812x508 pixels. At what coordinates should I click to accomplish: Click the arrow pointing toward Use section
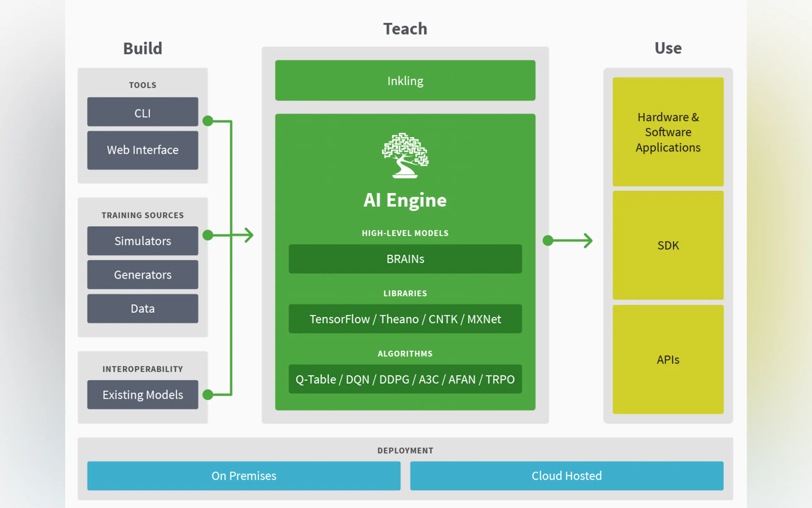click(x=587, y=241)
